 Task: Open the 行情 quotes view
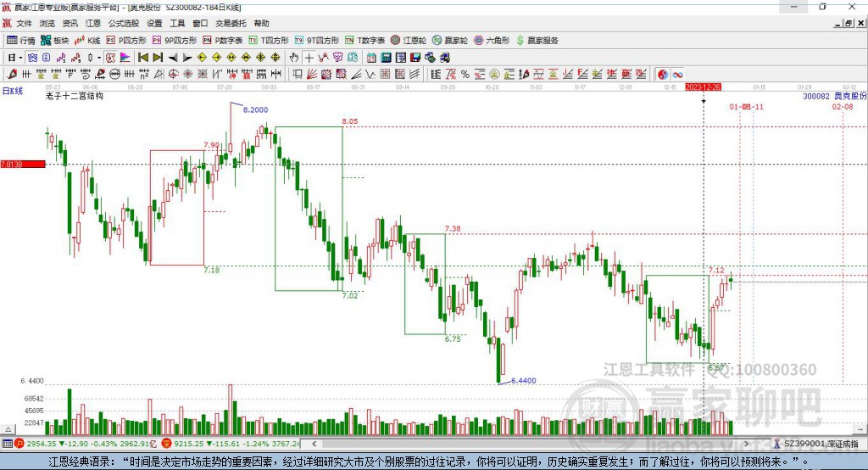click(x=21, y=41)
